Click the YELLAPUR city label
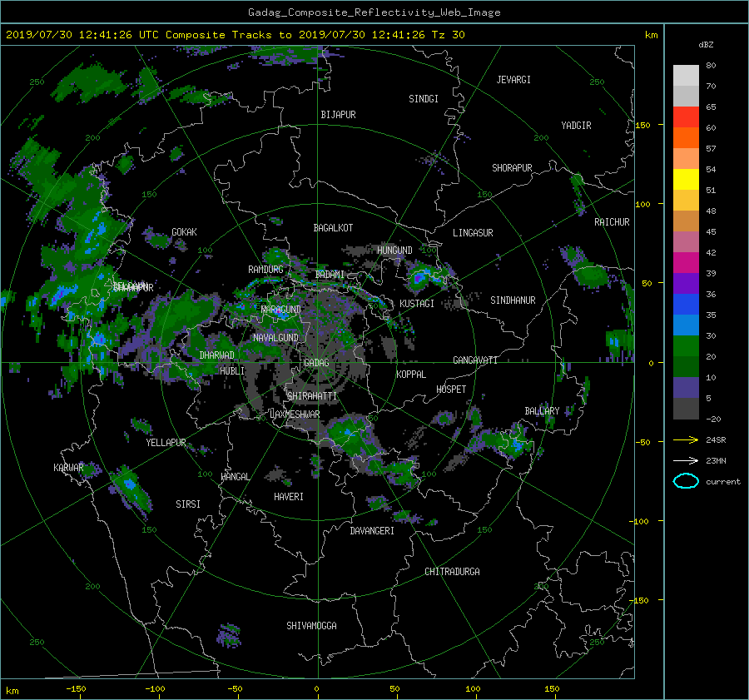The height and width of the screenshot is (700, 749). click(x=166, y=443)
